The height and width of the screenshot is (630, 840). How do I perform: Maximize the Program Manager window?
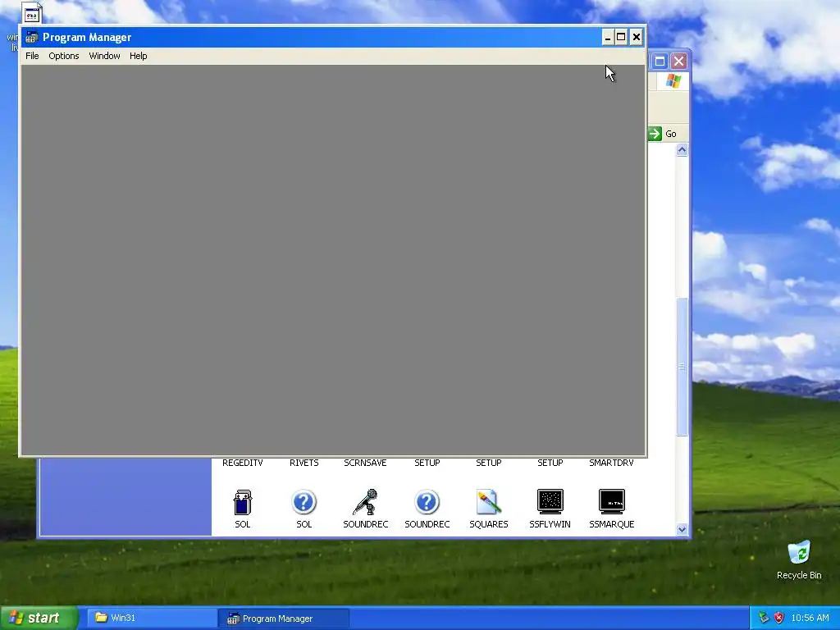[621, 37]
